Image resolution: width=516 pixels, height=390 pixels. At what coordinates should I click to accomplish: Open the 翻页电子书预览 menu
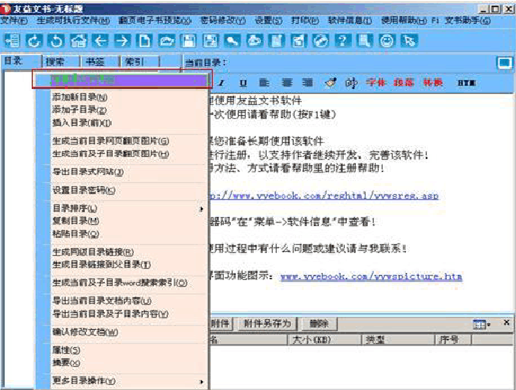pyautogui.click(x=155, y=21)
